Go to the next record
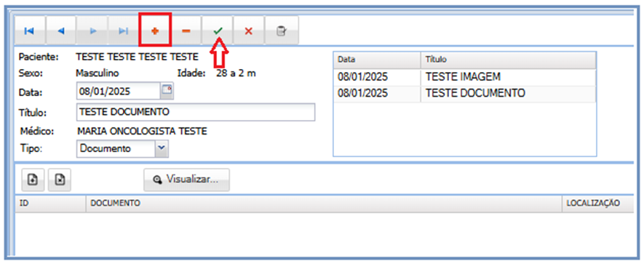The image size is (644, 264). tap(92, 31)
